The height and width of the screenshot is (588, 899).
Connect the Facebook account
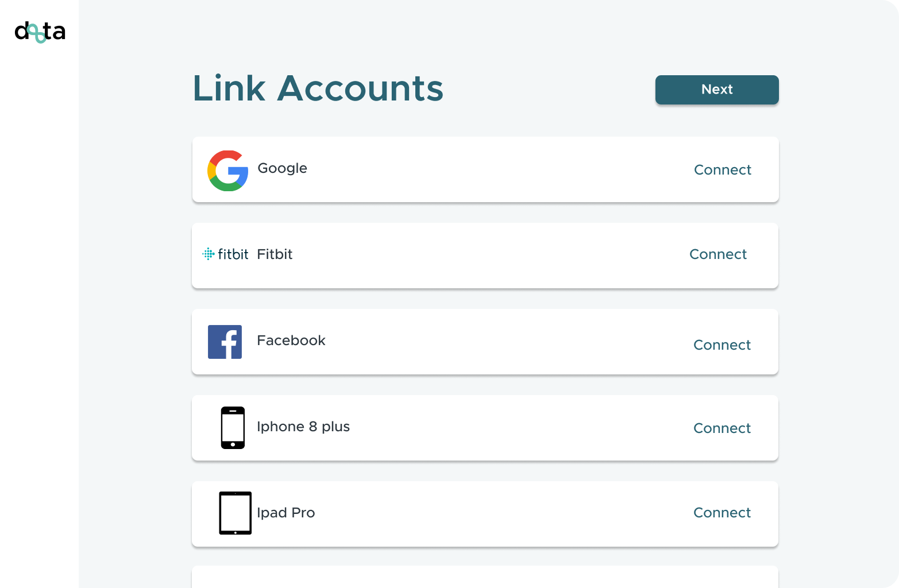(x=722, y=345)
